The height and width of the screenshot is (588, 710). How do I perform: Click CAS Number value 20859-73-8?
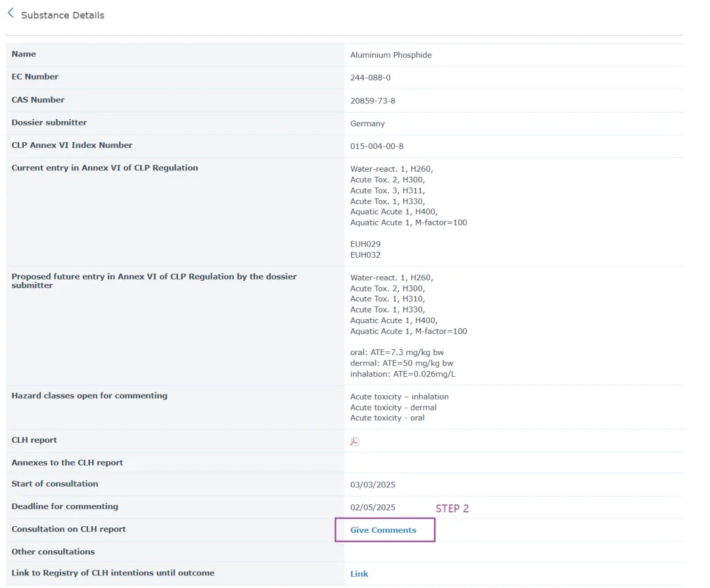[372, 101]
